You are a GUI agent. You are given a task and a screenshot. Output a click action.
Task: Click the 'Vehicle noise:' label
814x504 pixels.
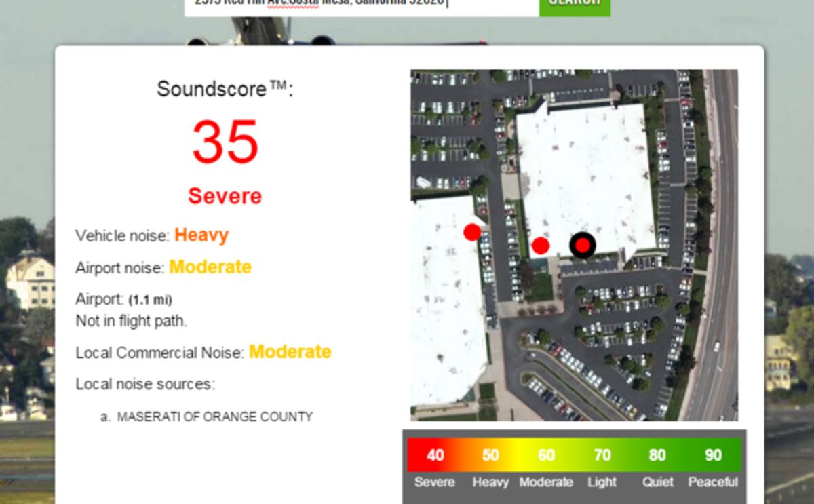122,236
